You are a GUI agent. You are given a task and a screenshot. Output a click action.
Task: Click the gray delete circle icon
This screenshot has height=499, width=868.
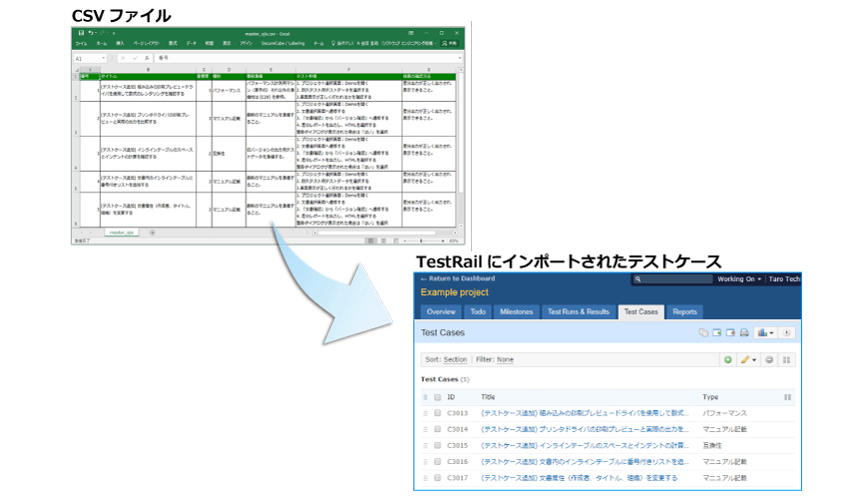769,360
